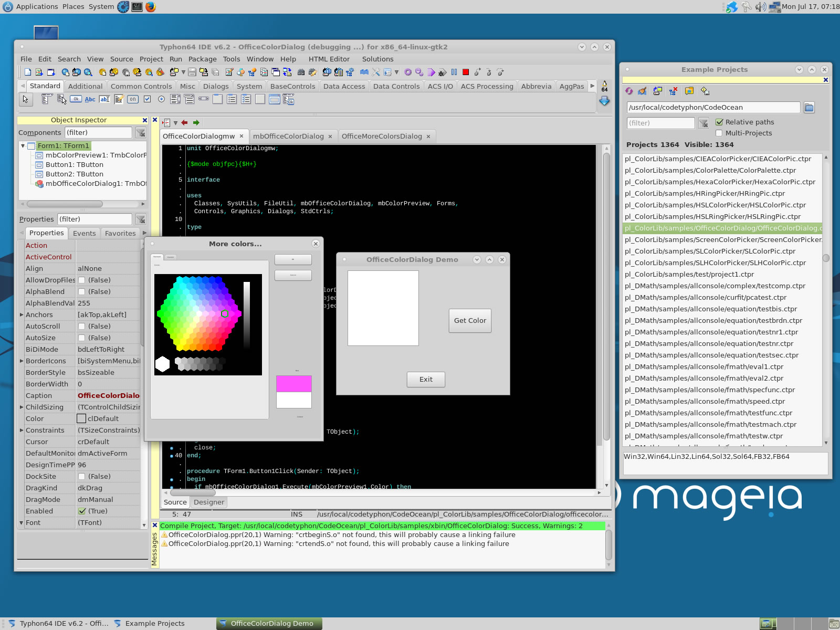
Task: Toggle the Enabled property checkbox
Action: click(x=82, y=511)
